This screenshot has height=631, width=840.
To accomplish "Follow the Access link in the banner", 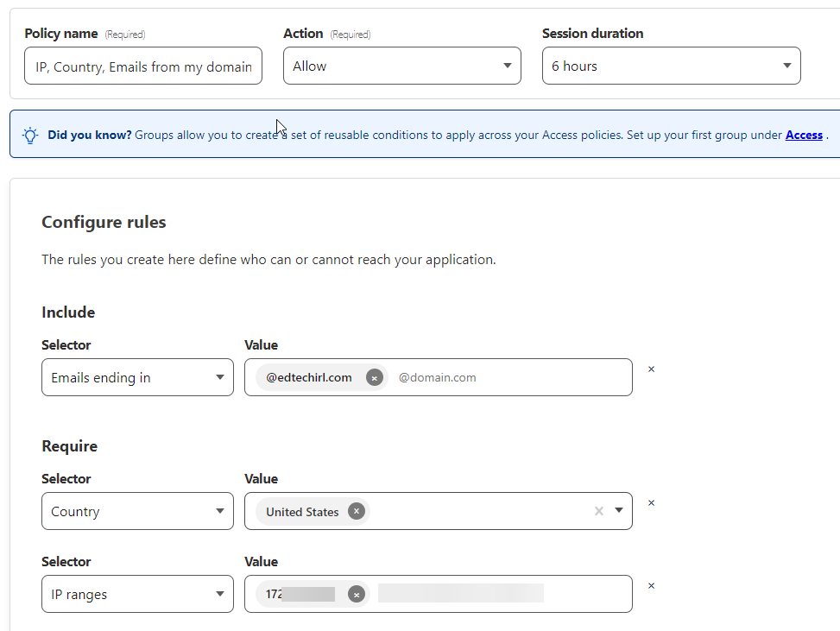I will pos(804,135).
